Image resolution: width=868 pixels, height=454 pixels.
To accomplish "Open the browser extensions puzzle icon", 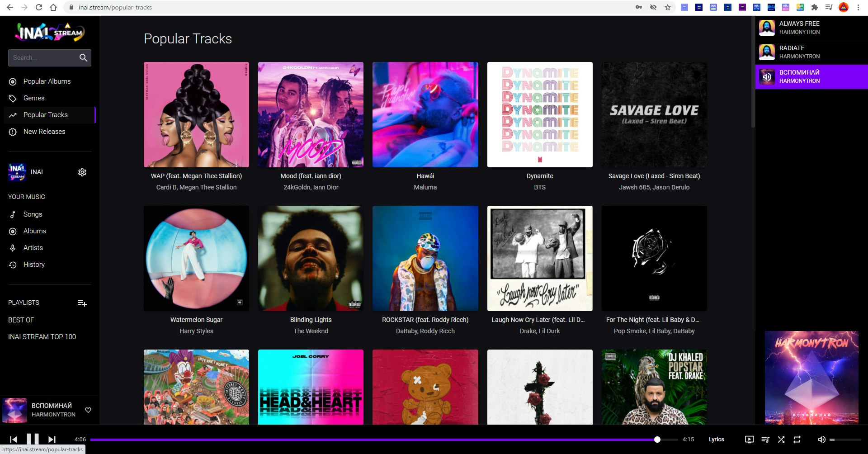I will coord(815,7).
